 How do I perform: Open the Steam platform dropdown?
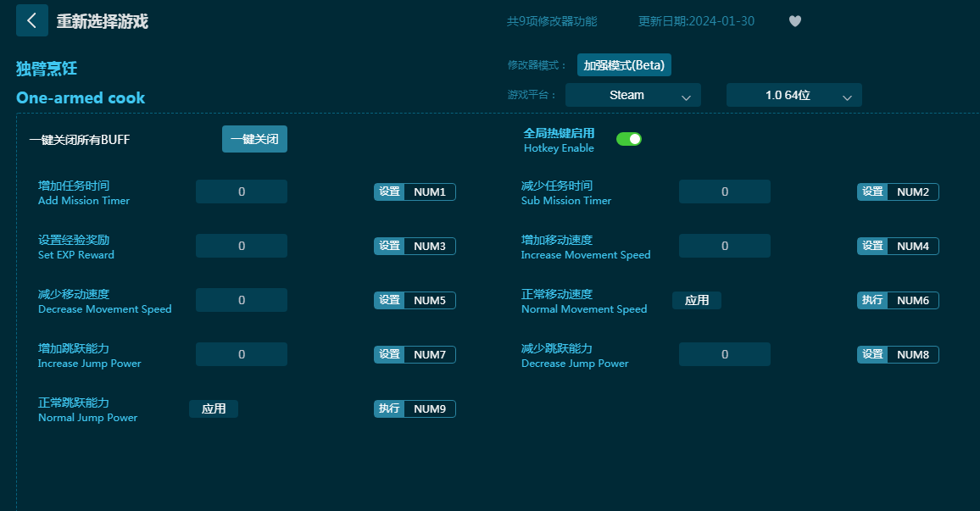632,96
